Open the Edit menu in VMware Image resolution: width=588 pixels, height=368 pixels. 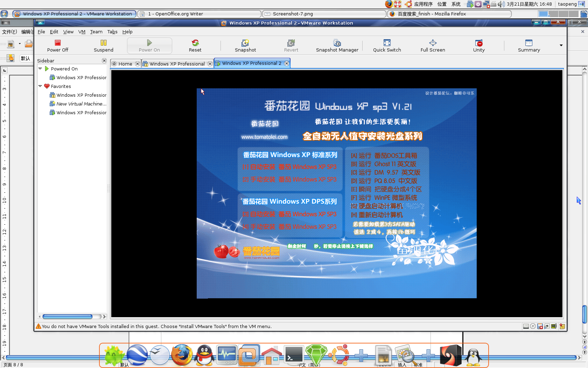pos(54,32)
